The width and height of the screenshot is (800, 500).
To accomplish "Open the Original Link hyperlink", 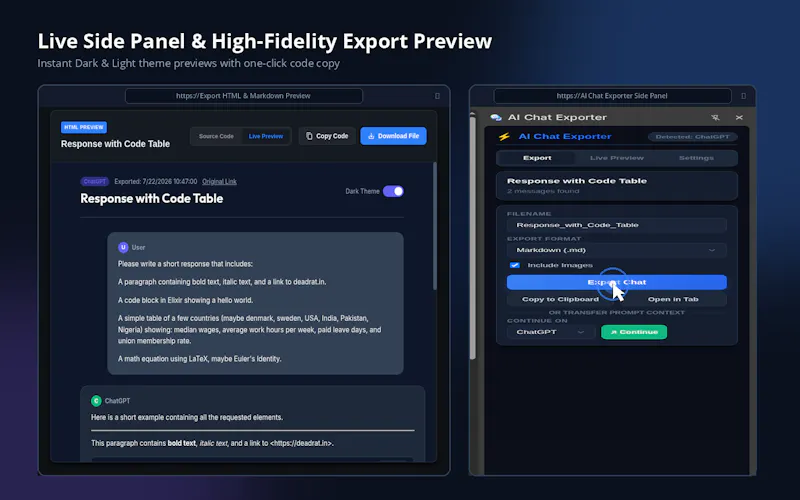I will point(219,182).
